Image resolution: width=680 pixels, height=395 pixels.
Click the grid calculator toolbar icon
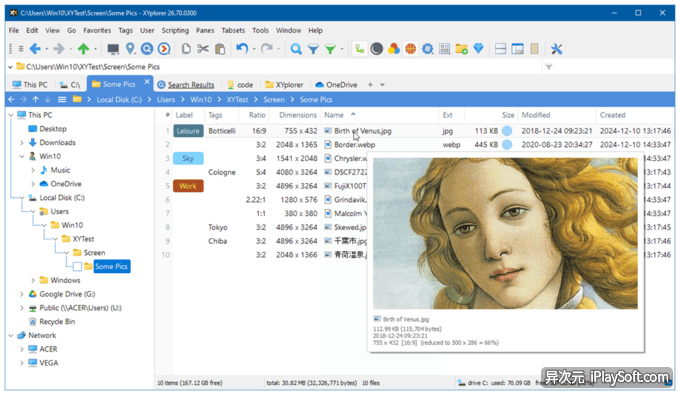445,49
